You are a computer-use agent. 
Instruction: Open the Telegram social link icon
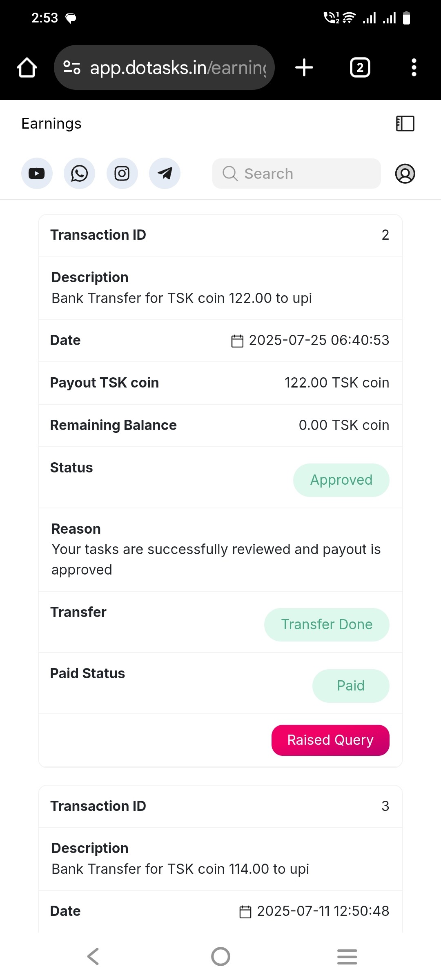coord(165,174)
